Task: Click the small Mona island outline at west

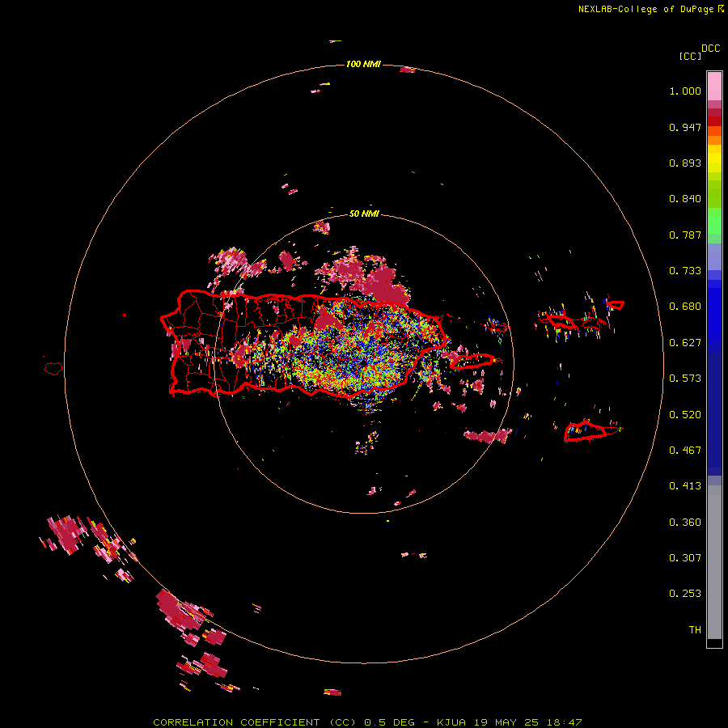Action: (53, 369)
